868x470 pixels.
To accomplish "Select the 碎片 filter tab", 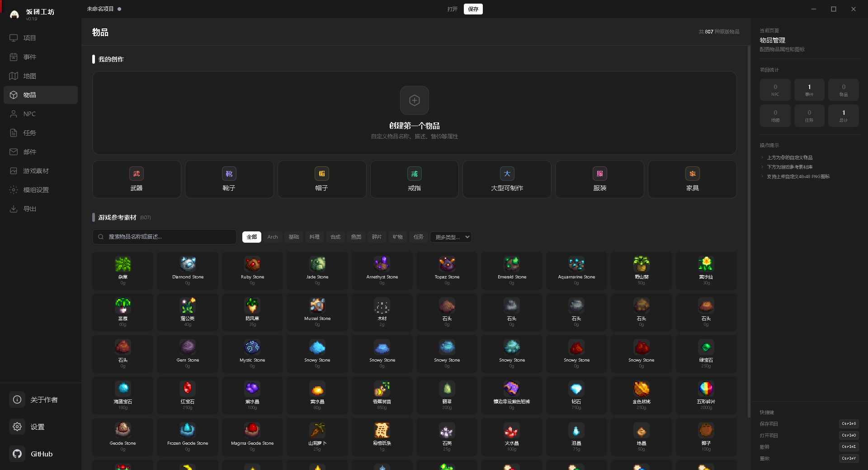I will tap(377, 237).
